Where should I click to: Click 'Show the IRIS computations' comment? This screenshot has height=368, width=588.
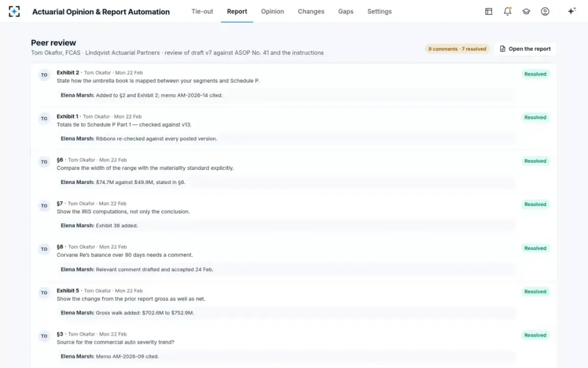[123, 211]
